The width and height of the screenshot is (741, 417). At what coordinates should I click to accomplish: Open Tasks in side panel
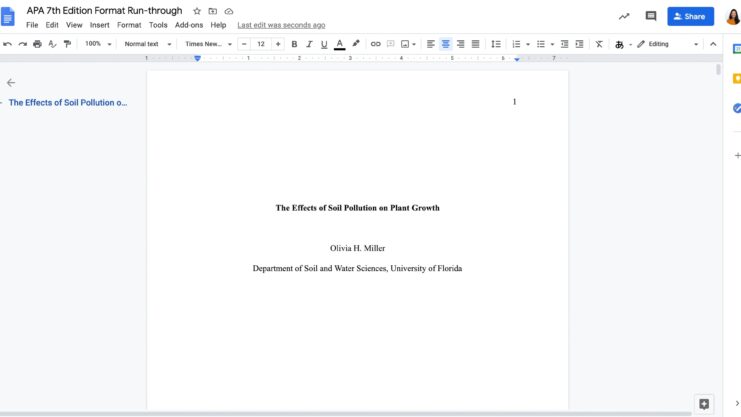pyautogui.click(x=736, y=108)
